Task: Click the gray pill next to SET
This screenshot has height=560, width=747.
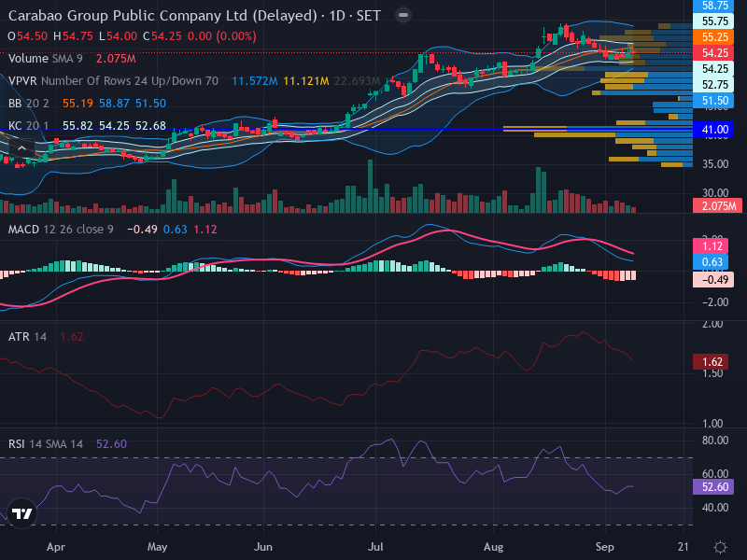Action: (x=403, y=15)
